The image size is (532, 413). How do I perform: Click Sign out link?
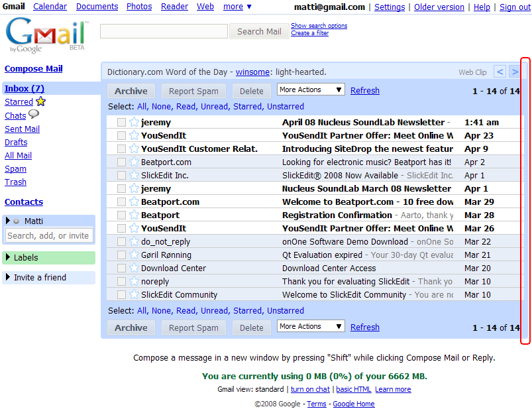[515, 7]
